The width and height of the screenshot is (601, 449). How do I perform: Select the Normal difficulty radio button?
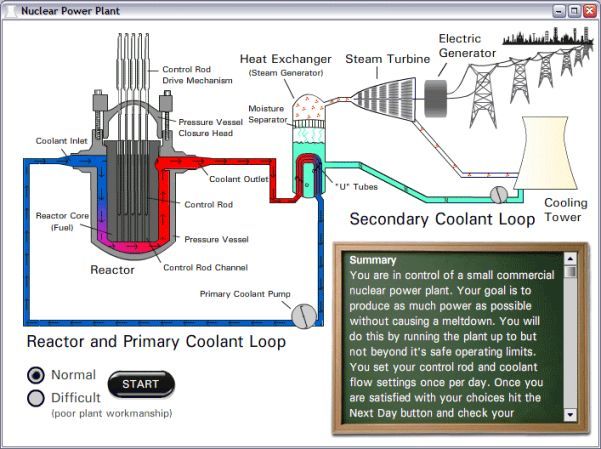click(36, 375)
